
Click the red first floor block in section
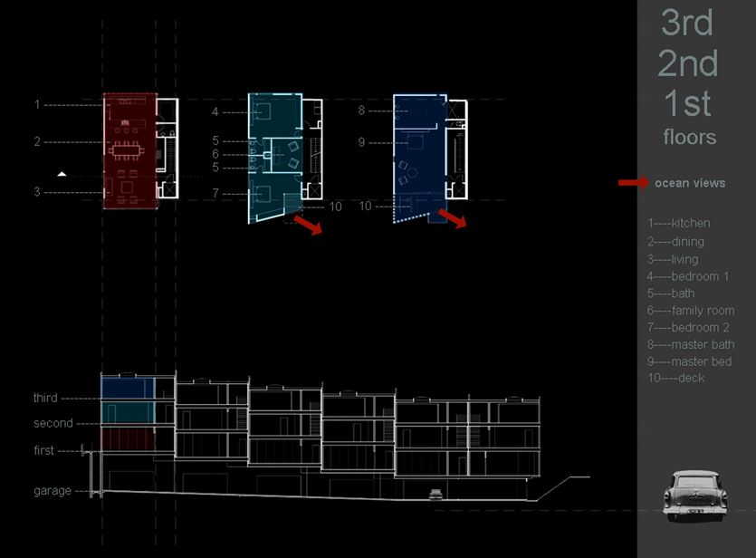pos(128,438)
